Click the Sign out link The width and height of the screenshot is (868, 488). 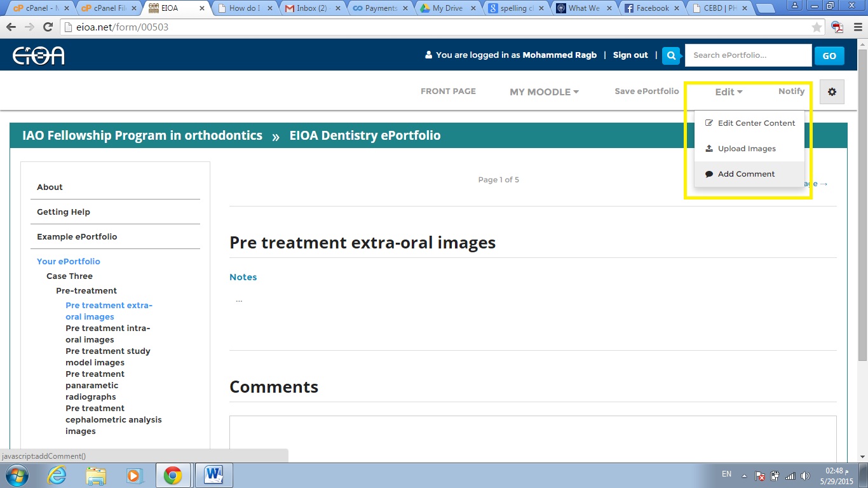point(630,55)
